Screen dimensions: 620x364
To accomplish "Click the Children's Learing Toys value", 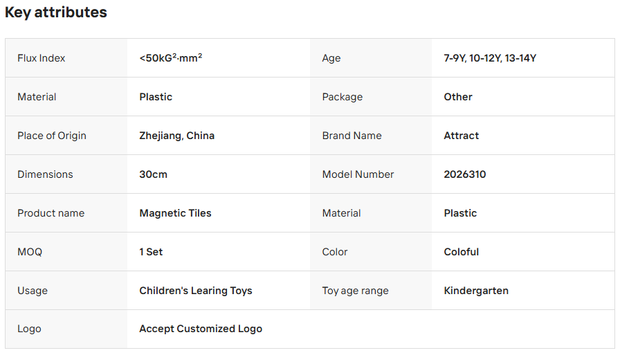I will [x=195, y=291].
